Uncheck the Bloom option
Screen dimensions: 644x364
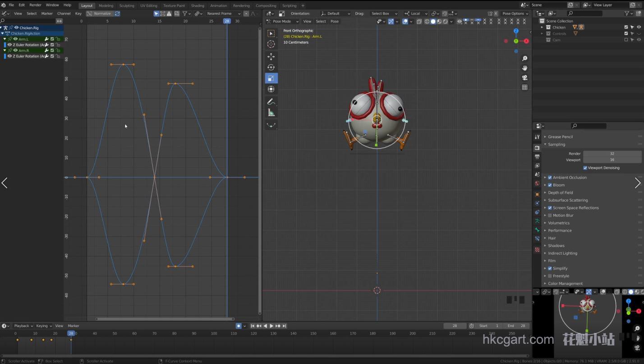tap(550, 185)
